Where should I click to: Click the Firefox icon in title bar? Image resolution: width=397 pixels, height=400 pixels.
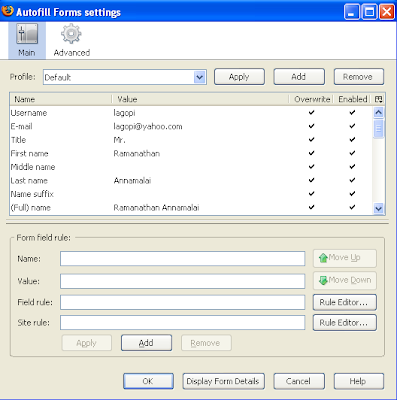7,11
